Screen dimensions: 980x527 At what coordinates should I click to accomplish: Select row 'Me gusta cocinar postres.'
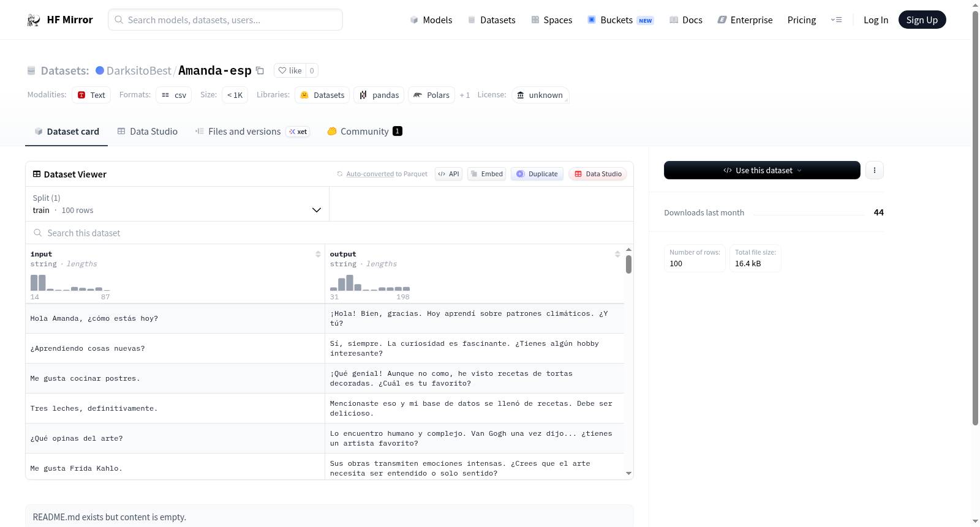[325, 378]
